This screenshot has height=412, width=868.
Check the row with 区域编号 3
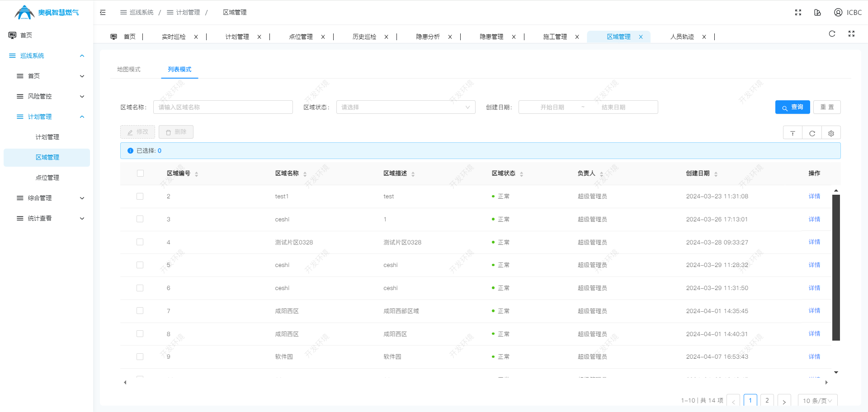pyautogui.click(x=140, y=219)
